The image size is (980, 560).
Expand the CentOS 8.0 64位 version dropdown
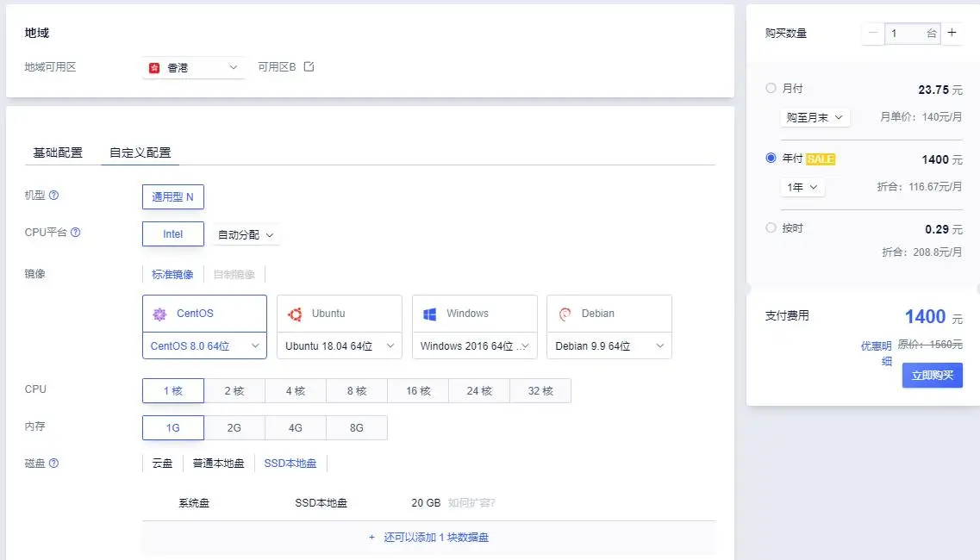pos(204,345)
